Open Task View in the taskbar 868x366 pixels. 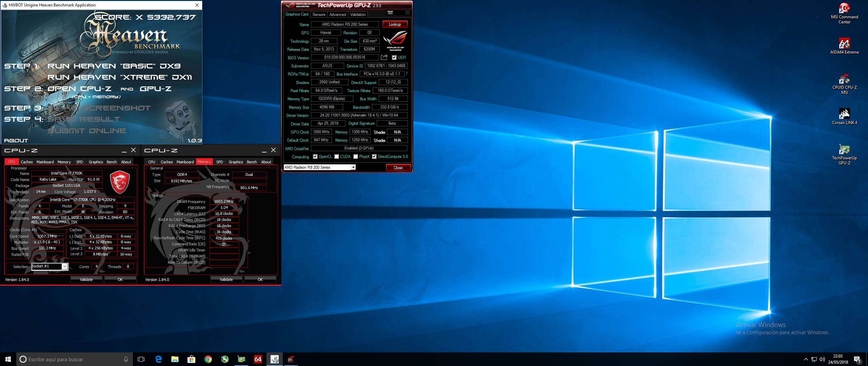click(x=141, y=359)
